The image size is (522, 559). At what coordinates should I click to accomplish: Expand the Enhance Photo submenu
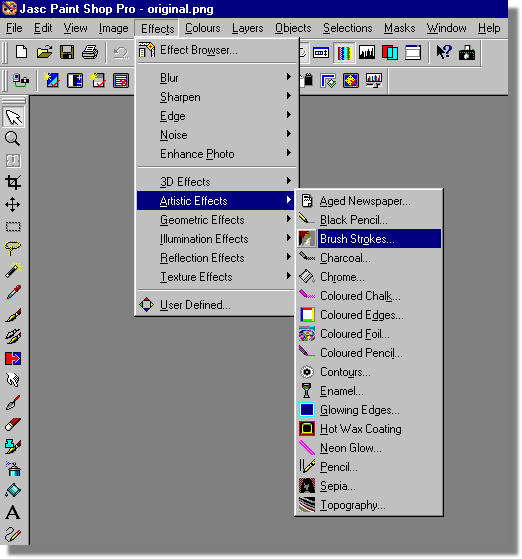217,154
